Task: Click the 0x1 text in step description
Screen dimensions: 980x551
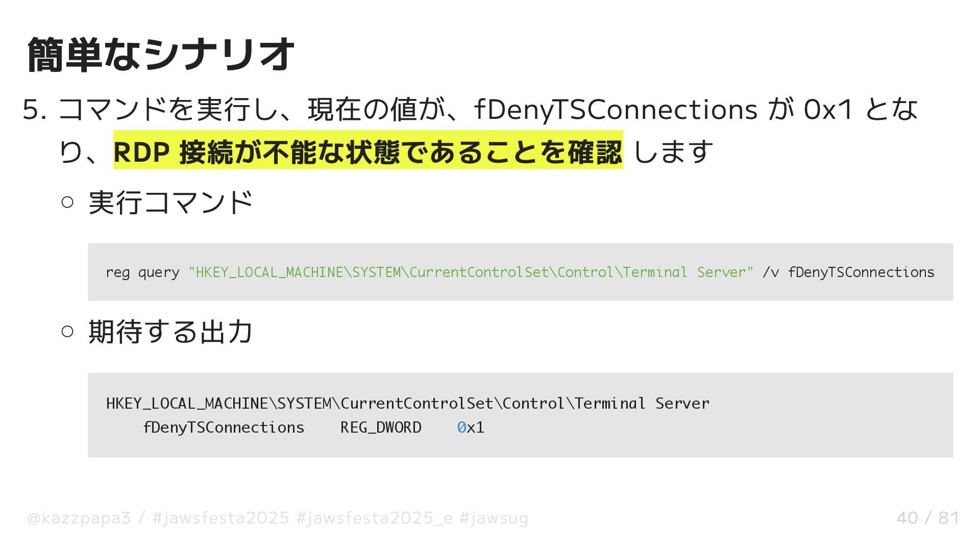Action: tap(828, 110)
